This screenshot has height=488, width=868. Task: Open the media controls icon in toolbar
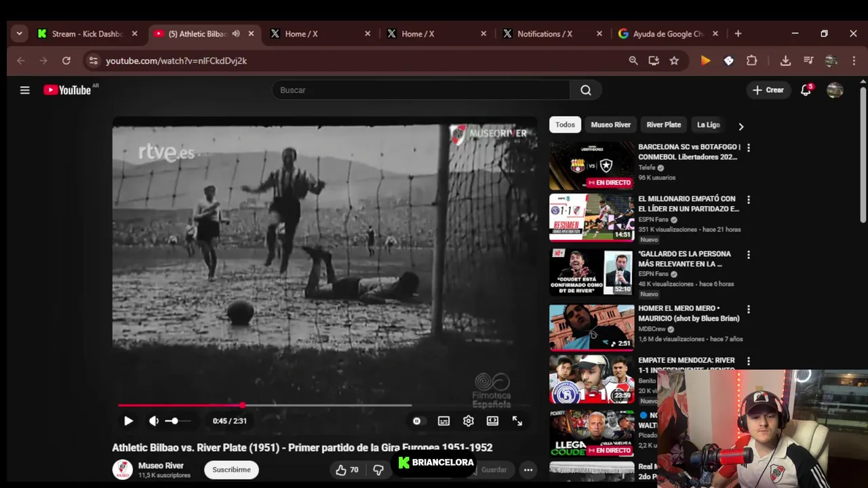tap(808, 61)
